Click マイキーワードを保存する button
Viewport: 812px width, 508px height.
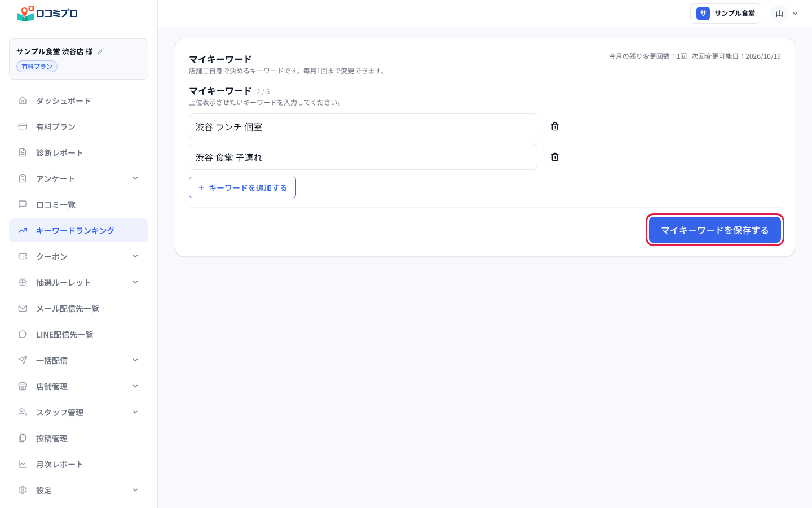[x=715, y=230]
